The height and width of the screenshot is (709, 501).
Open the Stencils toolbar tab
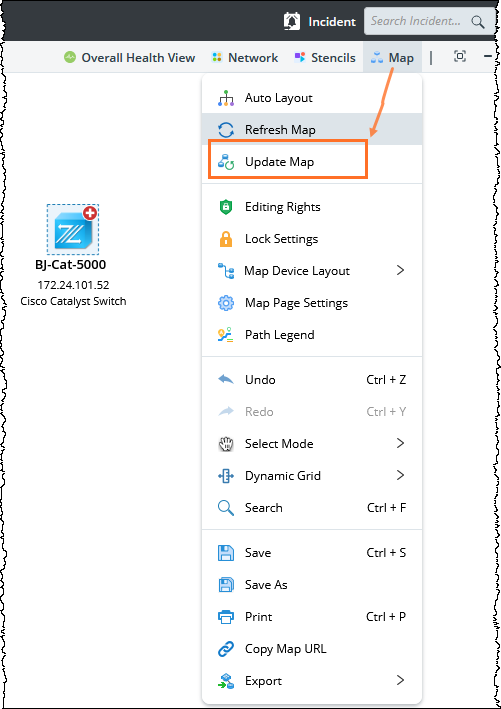pyautogui.click(x=325, y=57)
